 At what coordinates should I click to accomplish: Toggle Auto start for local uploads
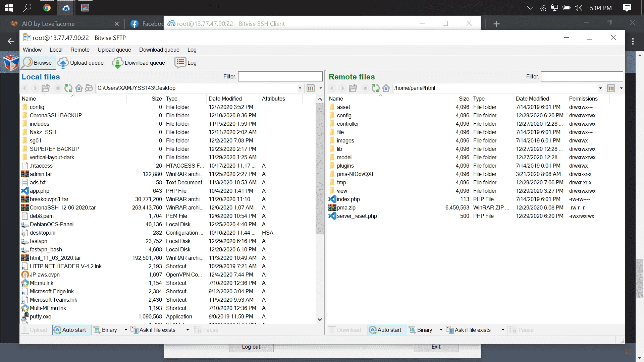72,330
